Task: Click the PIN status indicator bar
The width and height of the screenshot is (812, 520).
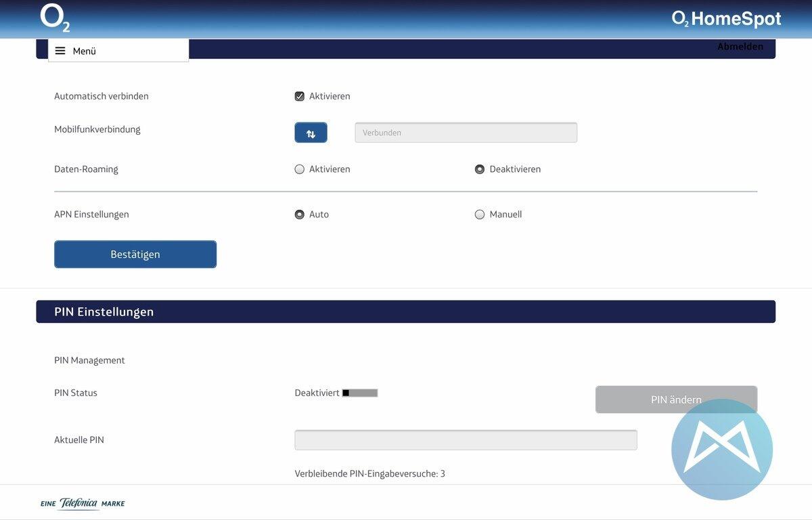Action: click(360, 393)
